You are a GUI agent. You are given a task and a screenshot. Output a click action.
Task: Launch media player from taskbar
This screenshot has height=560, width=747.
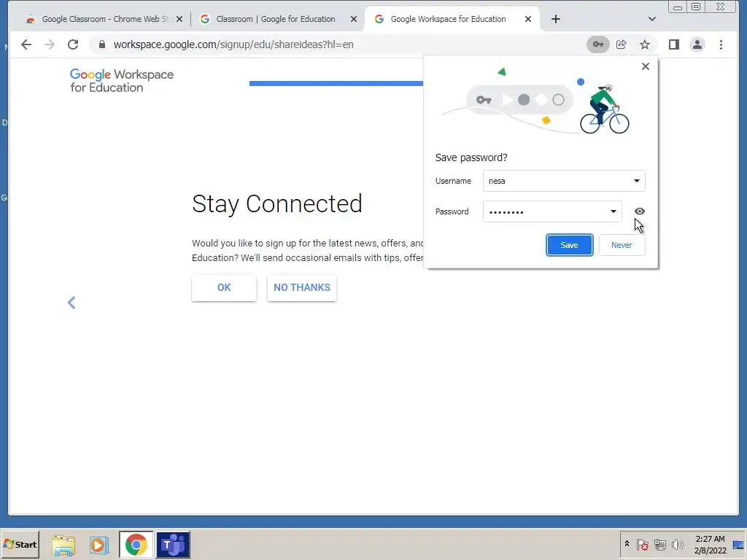tap(99, 544)
